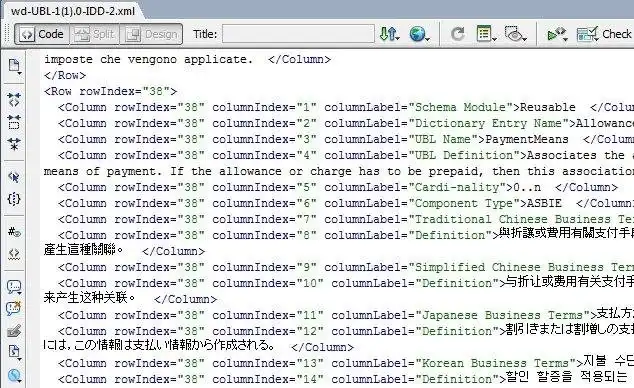Click the 0..n cardinality value
The height and width of the screenshot is (388, 634).
(527, 188)
